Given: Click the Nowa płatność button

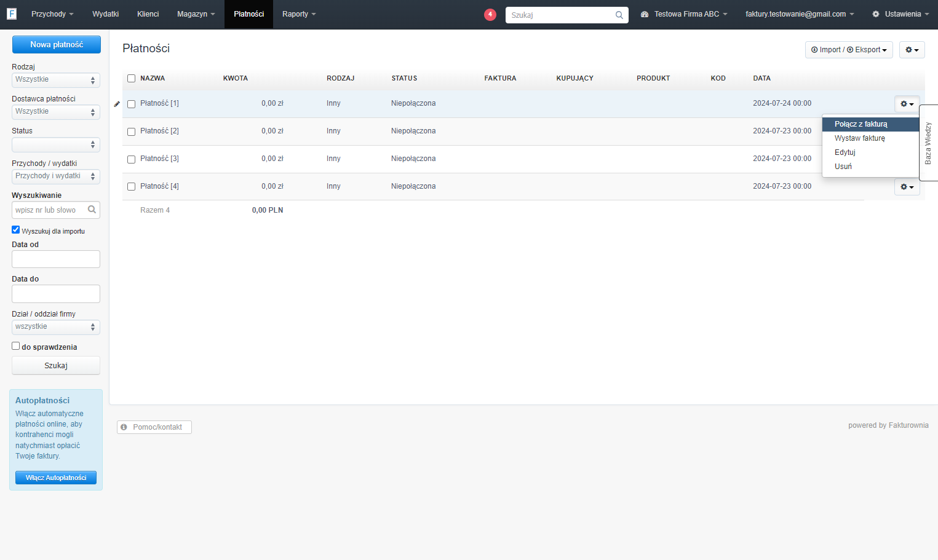Looking at the screenshot, I should point(57,45).
